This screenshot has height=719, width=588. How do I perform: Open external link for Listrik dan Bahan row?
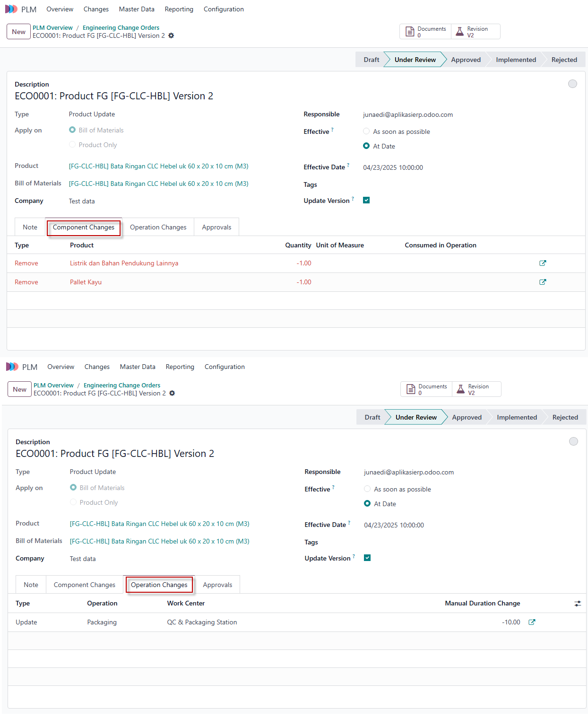pyautogui.click(x=543, y=263)
